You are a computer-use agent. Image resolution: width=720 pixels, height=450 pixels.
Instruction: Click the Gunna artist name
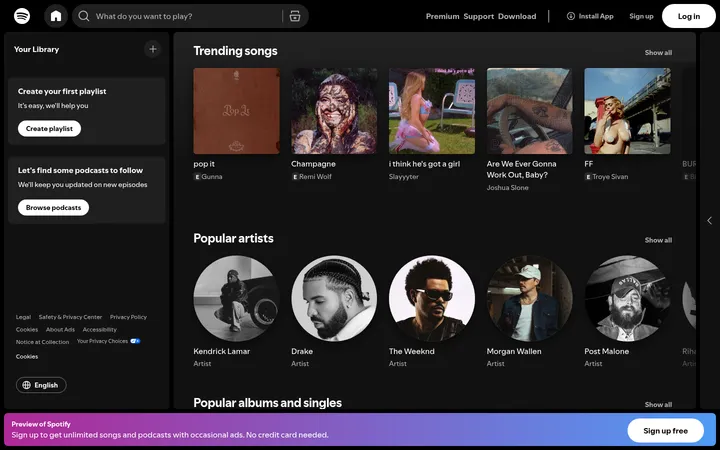pos(212,177)
